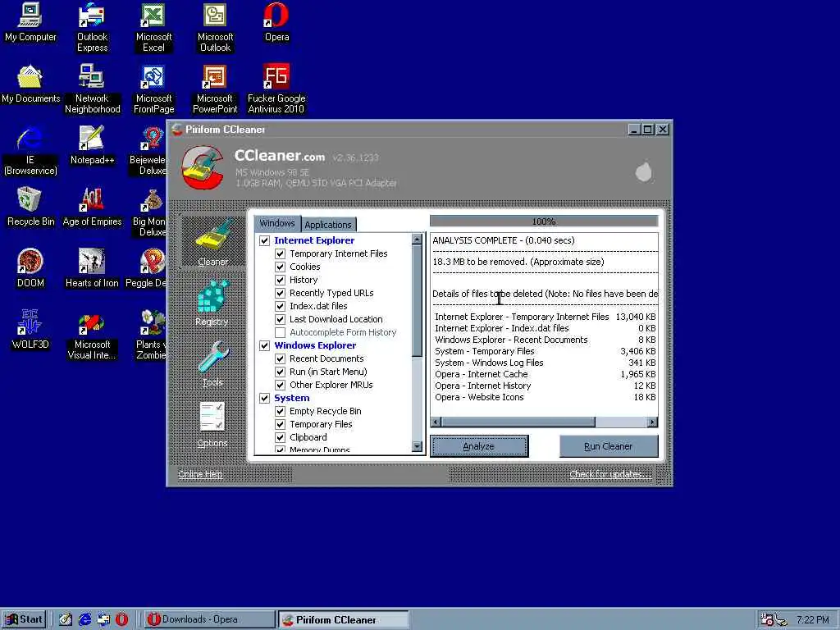
Task: Select the Microsoft Outlook desktop shortcut
Action: pos(215,27)
